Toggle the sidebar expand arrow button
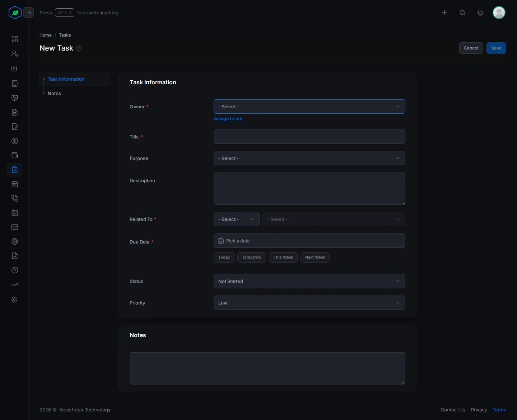 click(28, 13)
